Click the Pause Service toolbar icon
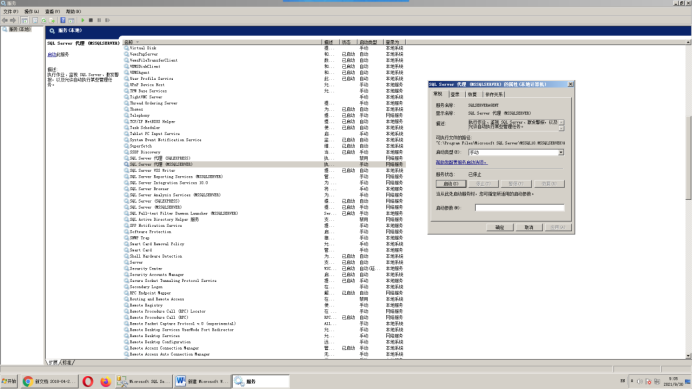 (x=99, y=20)
